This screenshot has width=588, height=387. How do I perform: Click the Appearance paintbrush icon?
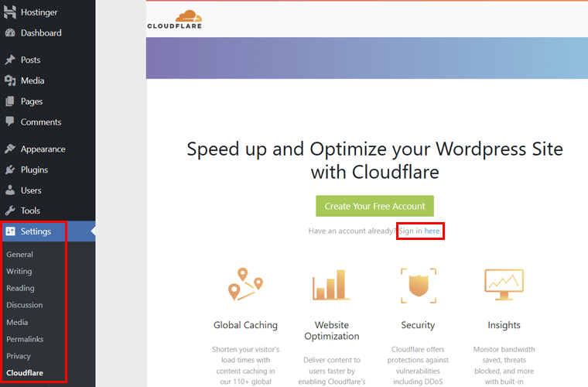click(10, 149)
